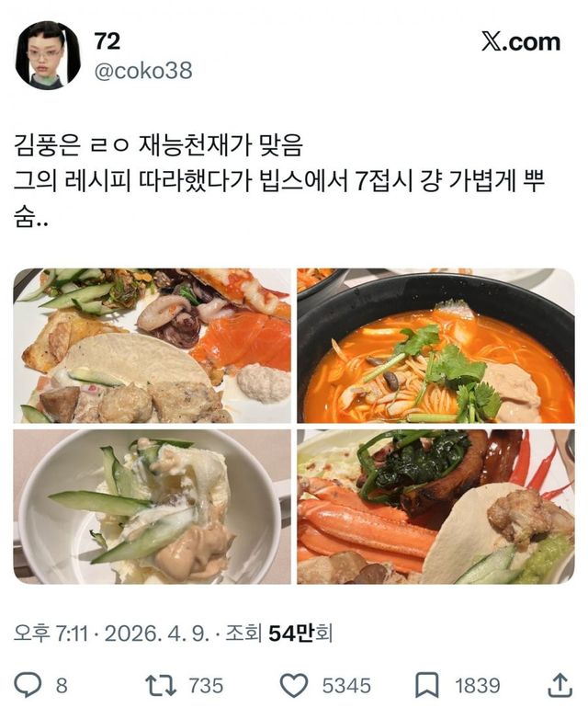Open the @coko38 handle link
Image resolution: width=588 pixels, height=719 pixels.
click(x=143, y=71)
